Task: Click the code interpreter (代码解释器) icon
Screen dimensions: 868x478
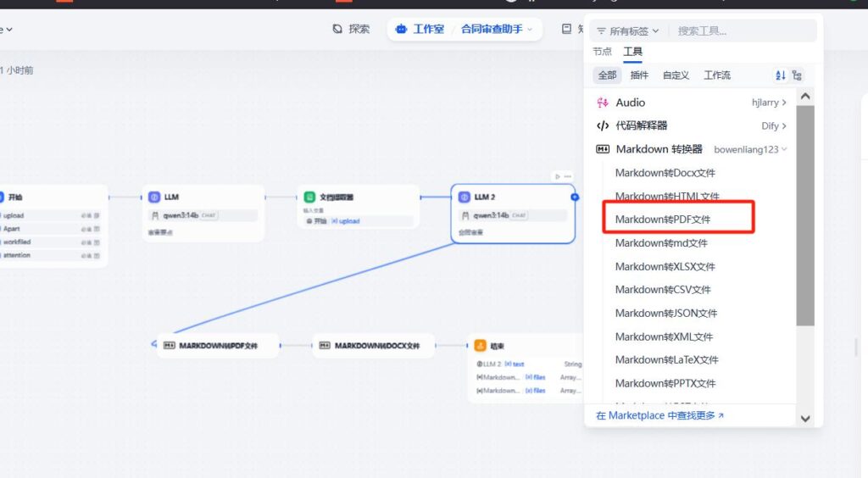Action: [x=603, y=125]
